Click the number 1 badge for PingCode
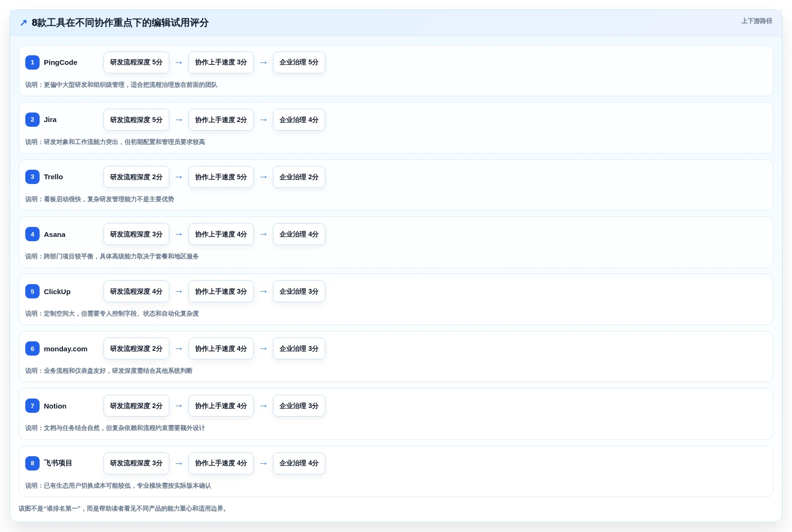The image size is (792, 532). point(32,62)
